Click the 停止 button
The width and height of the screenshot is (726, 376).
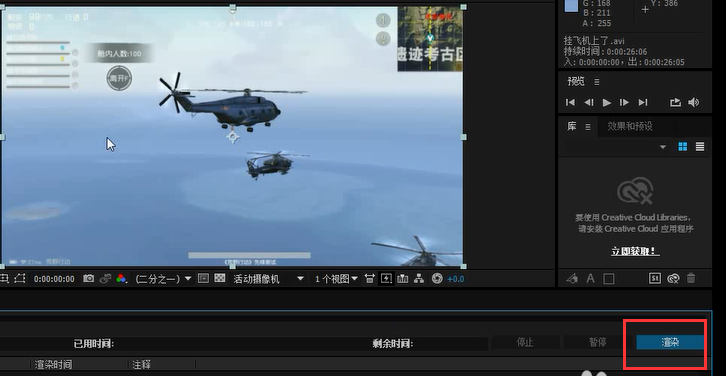pos(525,342)
